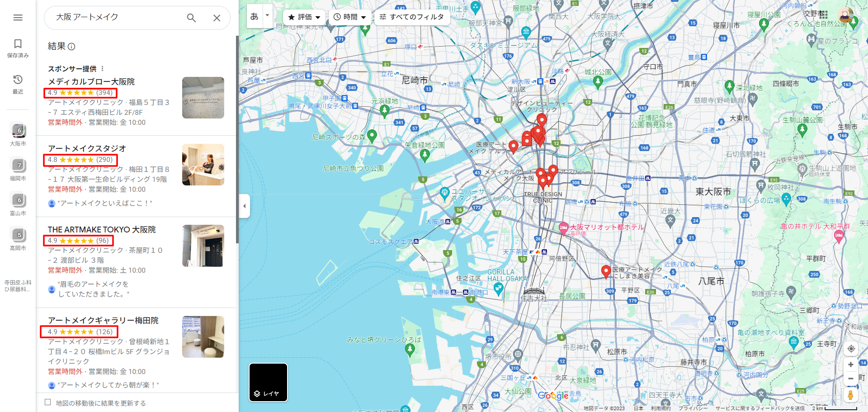Open the Google apps grid icon
The width and height of the screenshot is (868, 412).
[x=823, y=14]
